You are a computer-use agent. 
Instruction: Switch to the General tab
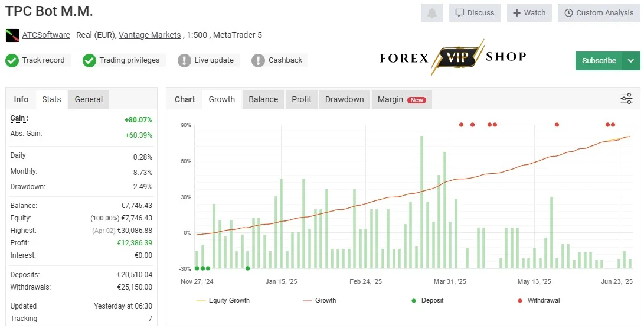(x=89, y=99)
